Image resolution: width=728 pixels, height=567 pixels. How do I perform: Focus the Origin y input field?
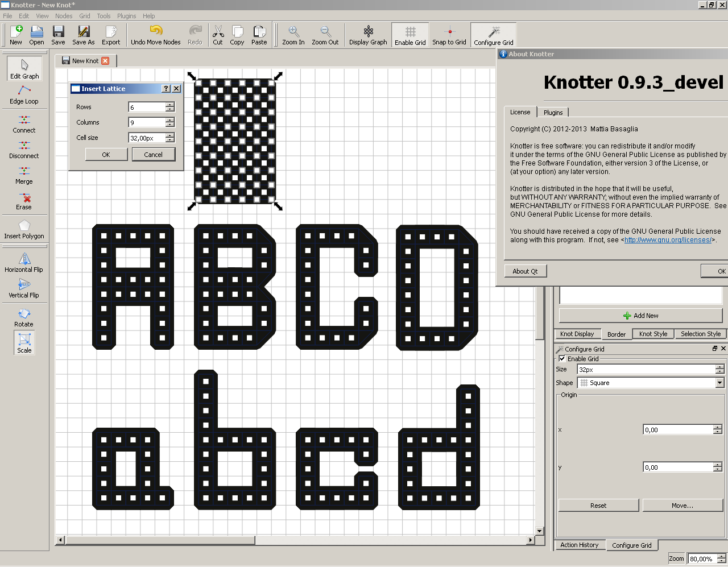click(x=679, y=467)
